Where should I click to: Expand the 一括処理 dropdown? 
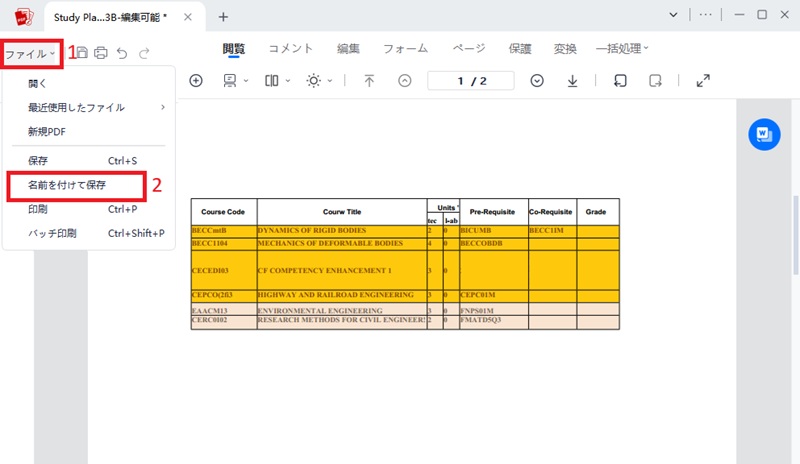tap(622, 48)
